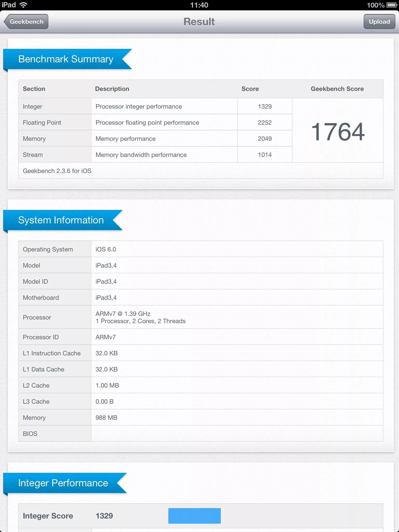Tap the Wi-Fi status icon
Screen dimensions: 399x532
coord(23,5)
